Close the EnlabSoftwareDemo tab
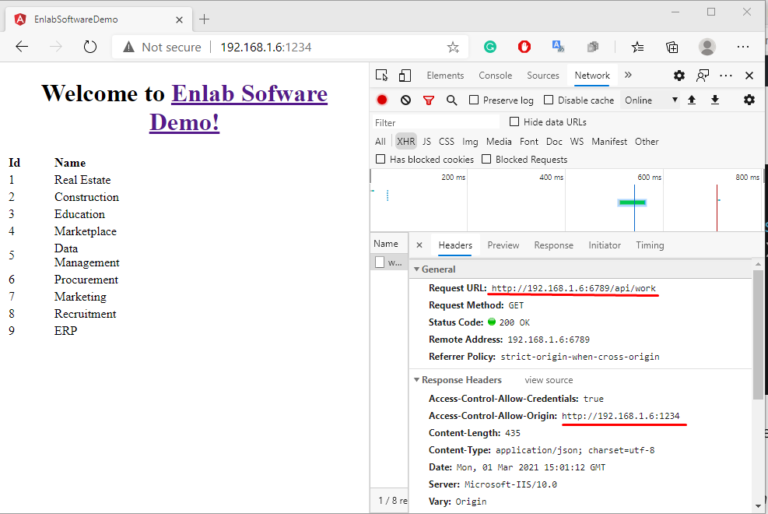 pos(179,20)
